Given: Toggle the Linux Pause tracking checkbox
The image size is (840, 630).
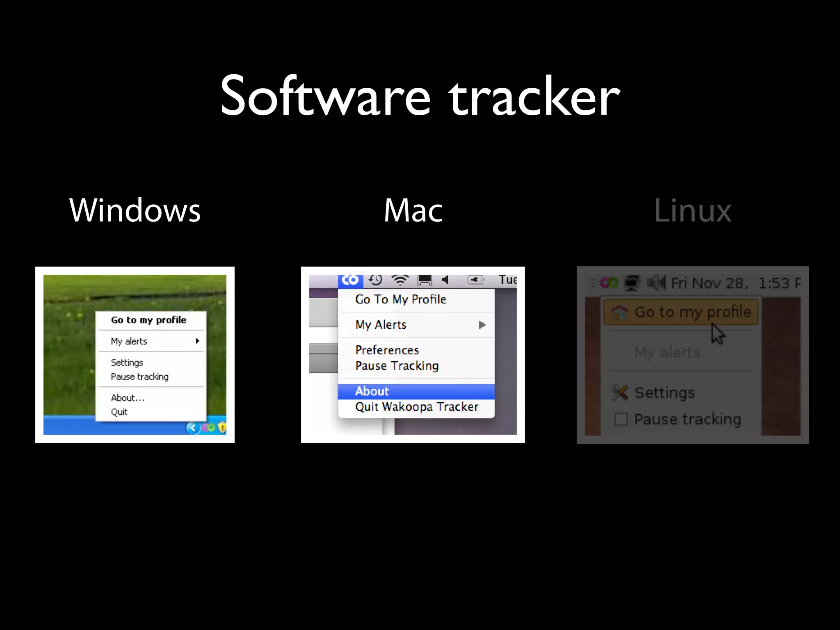Looking at the screenshot, I should pyautogui.click(x=621, y=419).
